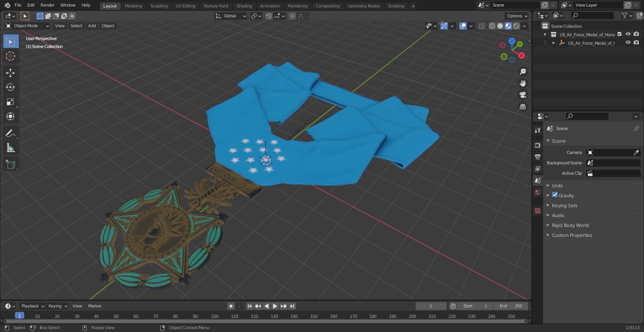Jump to the end frame
The width and height of the screenshot is (644, 332).
click(292, 306)
